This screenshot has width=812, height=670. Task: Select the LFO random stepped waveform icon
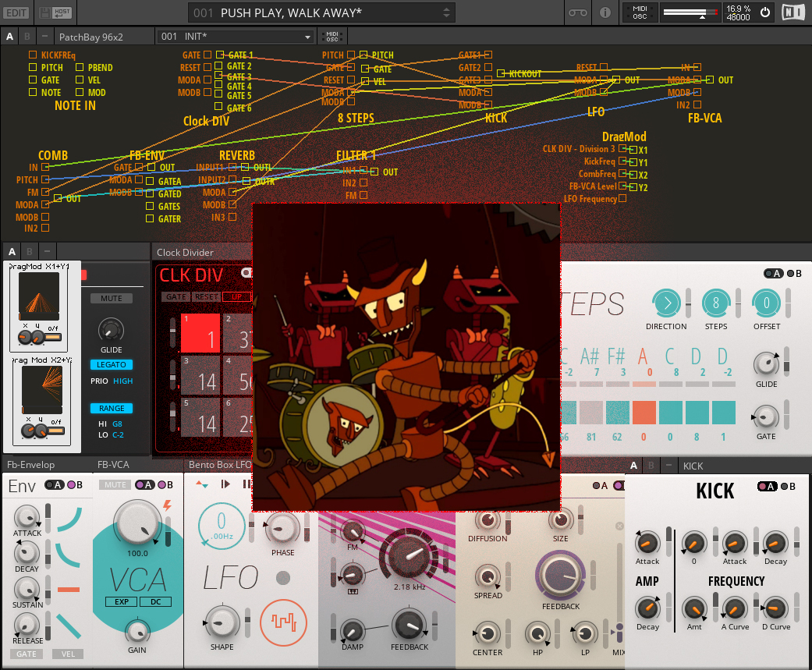(x=283, y=622)
